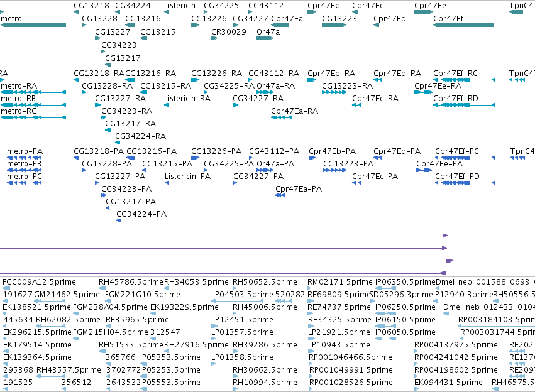Open the CG13226 gene label
This screenshot has height=392, width=535.
point(209,18)
